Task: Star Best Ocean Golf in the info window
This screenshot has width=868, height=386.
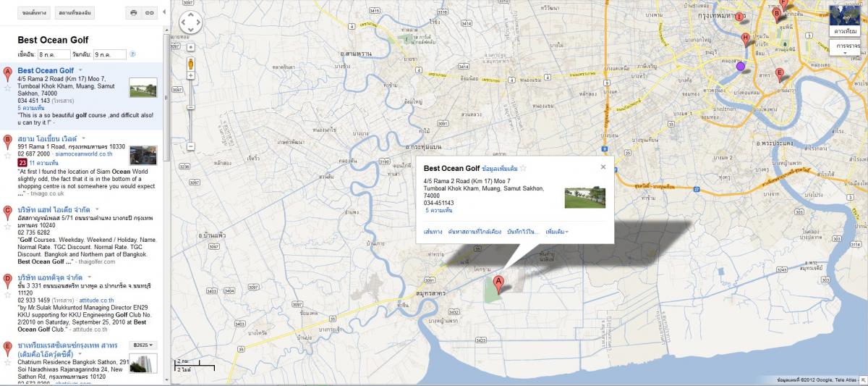Action: coord(522,168)
